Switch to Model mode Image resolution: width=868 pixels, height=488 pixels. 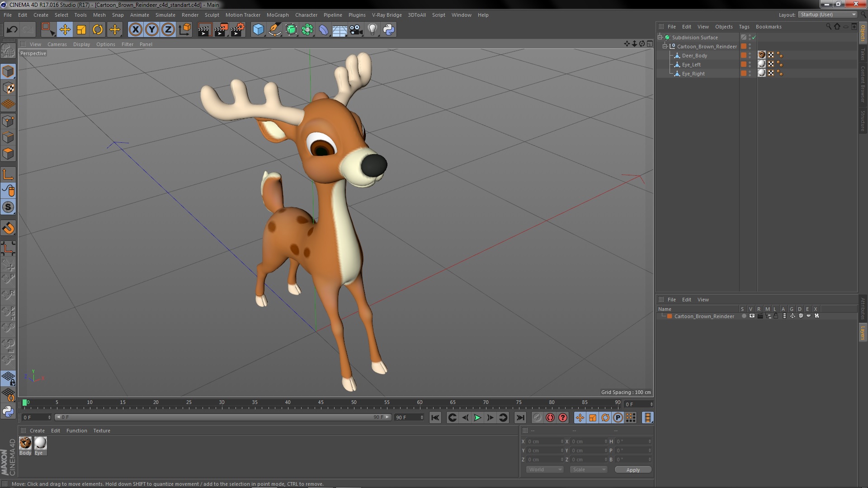[8, 71]
